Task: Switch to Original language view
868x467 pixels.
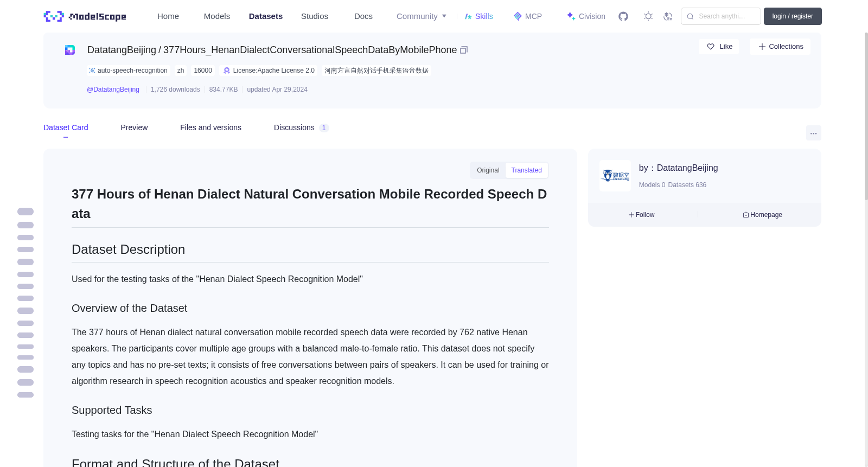Action: point(488,170)
